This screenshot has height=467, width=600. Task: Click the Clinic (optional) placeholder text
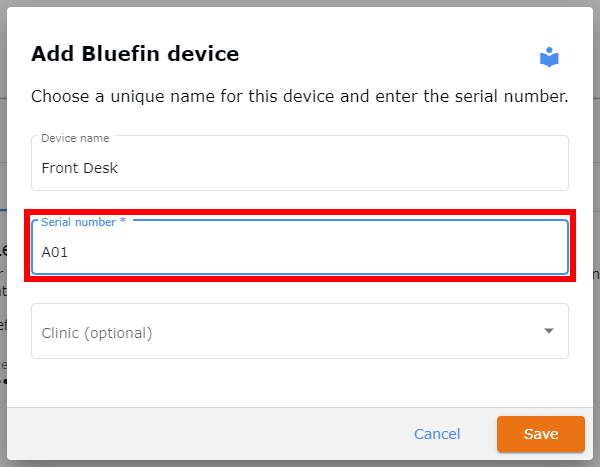pos(97,333)
